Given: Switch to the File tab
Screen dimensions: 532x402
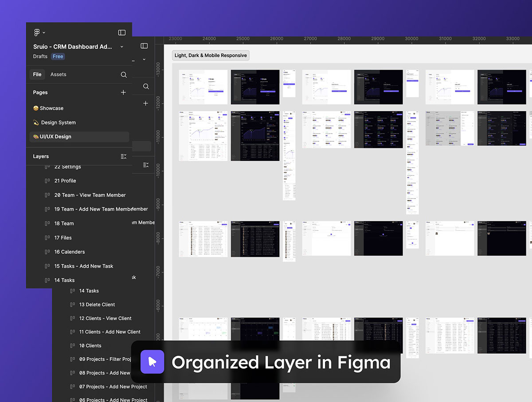Looking at the screenshot, I should 37,74.
